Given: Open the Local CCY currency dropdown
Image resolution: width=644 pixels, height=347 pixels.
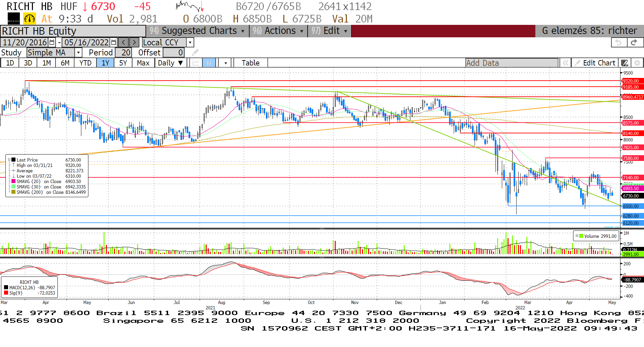Looking at the screenshot, I should coord(190,42).
